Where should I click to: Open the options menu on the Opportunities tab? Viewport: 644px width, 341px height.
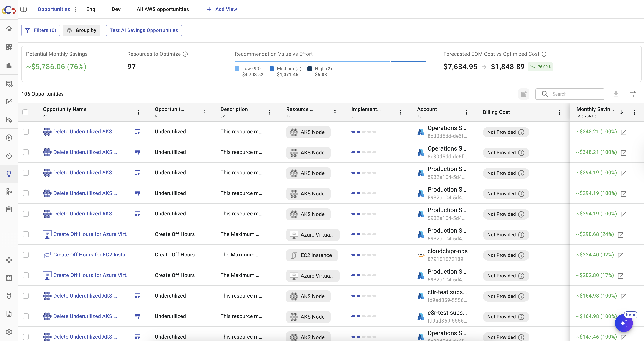pyautogui.click(x=76, y=9)
